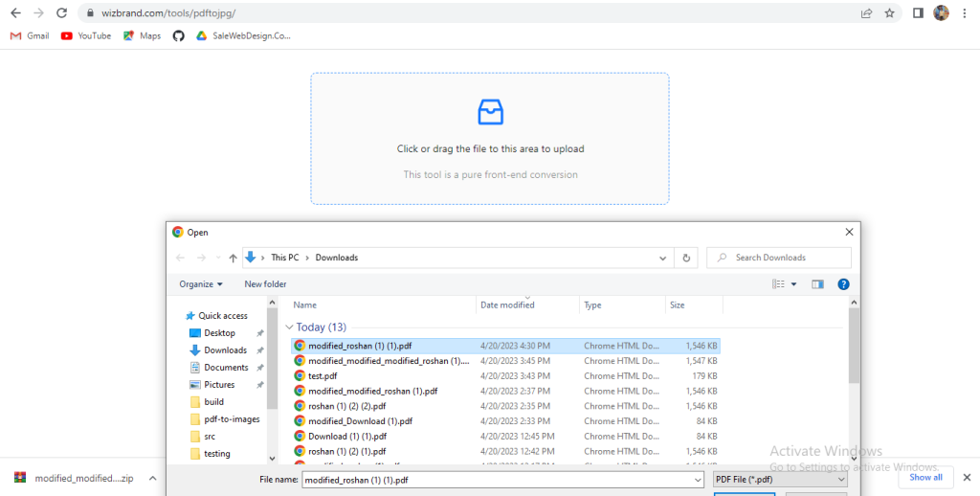Viewport: 980px width, 496px height.
Task: Collapse the Today (13) group
Action: [290, 327]
